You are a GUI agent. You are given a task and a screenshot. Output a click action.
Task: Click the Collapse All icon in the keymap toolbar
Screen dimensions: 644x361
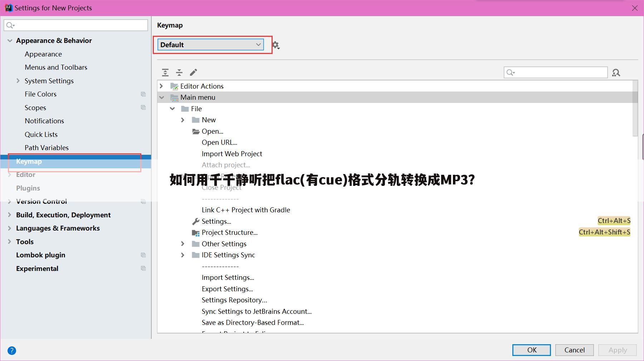coord(179,73)
